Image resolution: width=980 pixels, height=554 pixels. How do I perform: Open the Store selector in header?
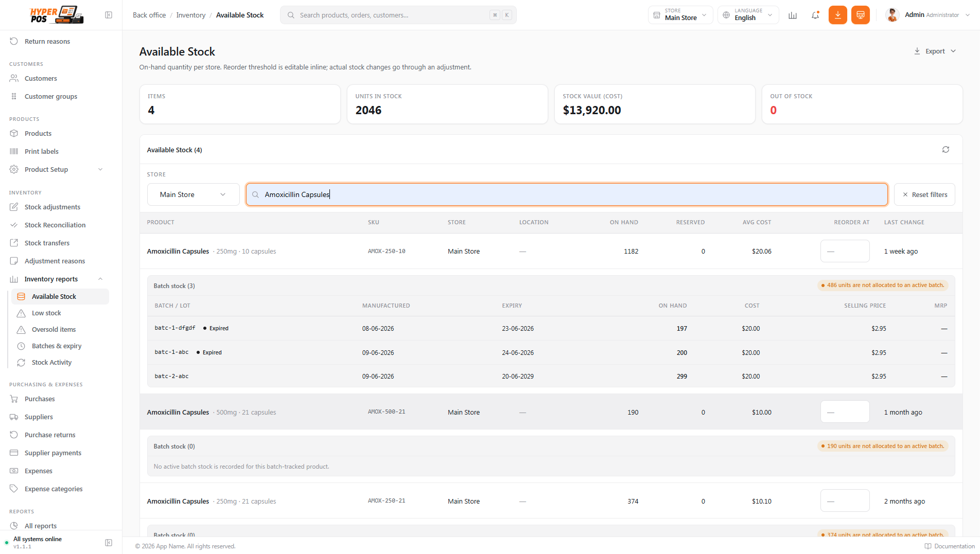(x=680, y=15)
